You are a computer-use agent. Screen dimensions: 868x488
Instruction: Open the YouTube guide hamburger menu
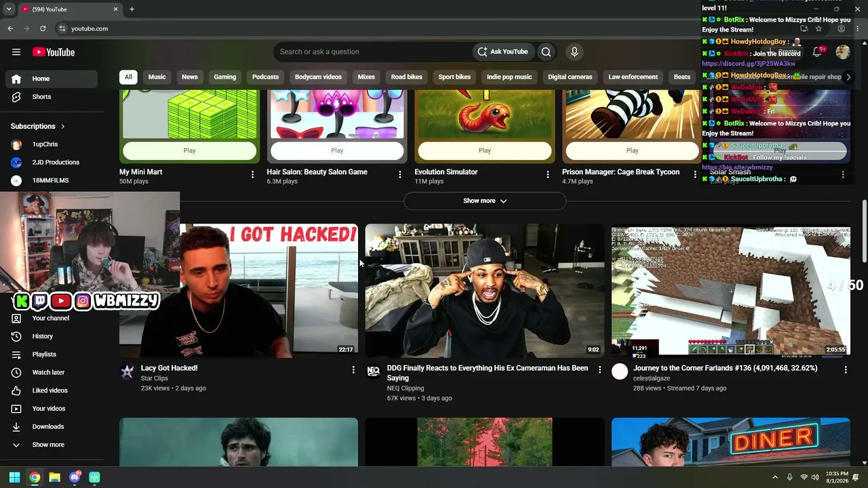(x=16, y=52)
